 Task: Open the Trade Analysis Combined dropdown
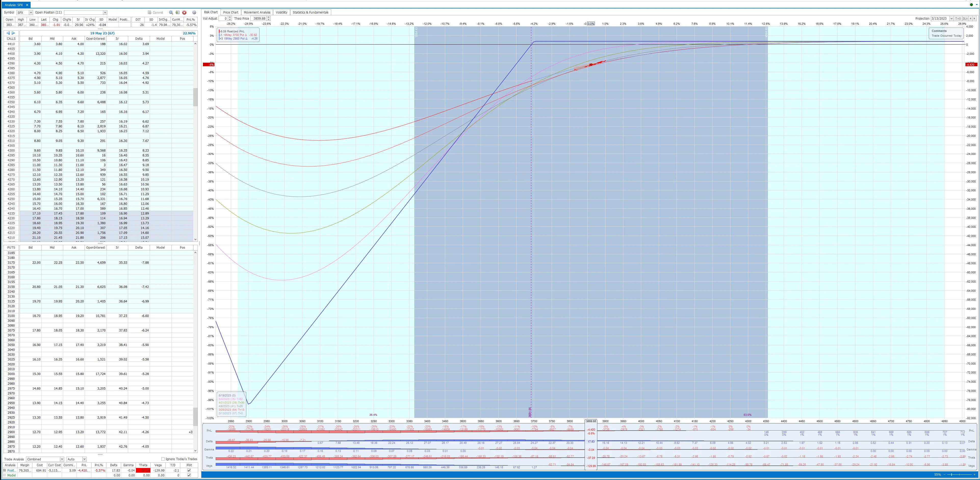[x=62, y=459]
